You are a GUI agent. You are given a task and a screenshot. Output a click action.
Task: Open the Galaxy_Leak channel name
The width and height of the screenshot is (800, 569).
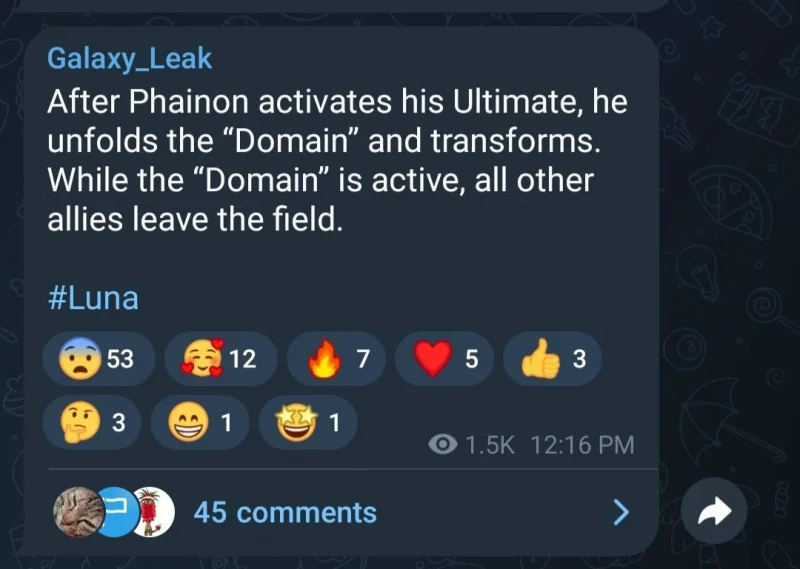[129, 59]
